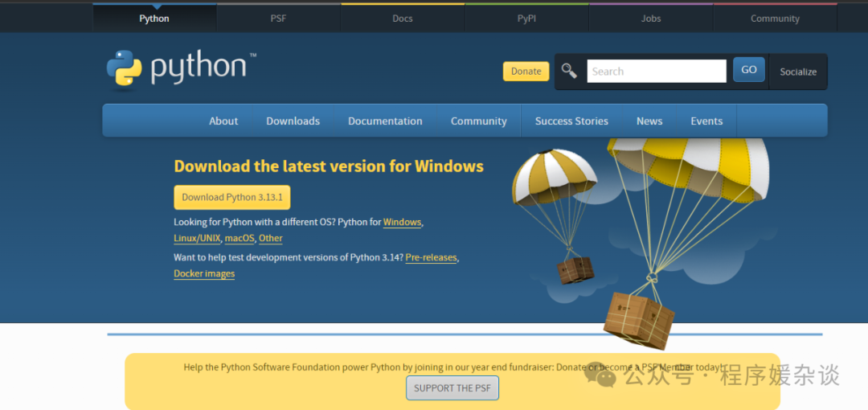Viewport: 868px width, 410px height.
Task: Select the PSF top tab
Action: [x=278, y=18]
